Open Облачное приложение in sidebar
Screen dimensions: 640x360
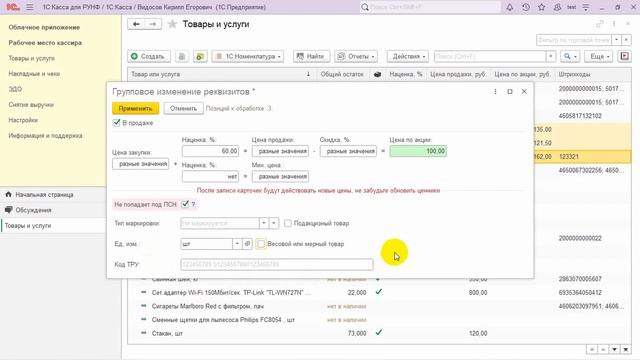[x=44, y=27]
